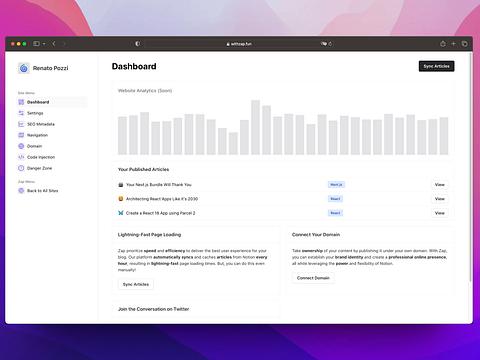
Task: View the Architecting React Apps article
Action: coord(440,199)
